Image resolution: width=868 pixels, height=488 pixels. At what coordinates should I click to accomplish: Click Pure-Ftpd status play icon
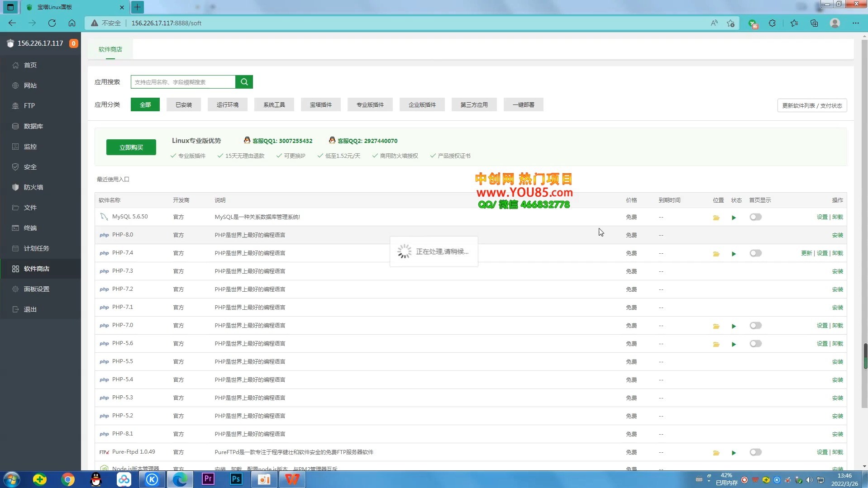tap(734, 453)
